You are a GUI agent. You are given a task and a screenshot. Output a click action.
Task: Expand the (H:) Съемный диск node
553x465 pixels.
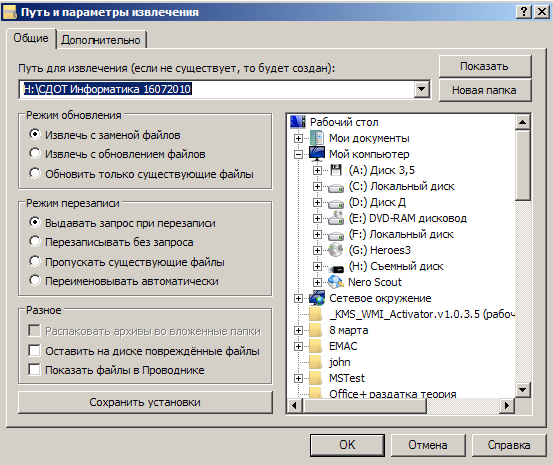tap(317, 266)
